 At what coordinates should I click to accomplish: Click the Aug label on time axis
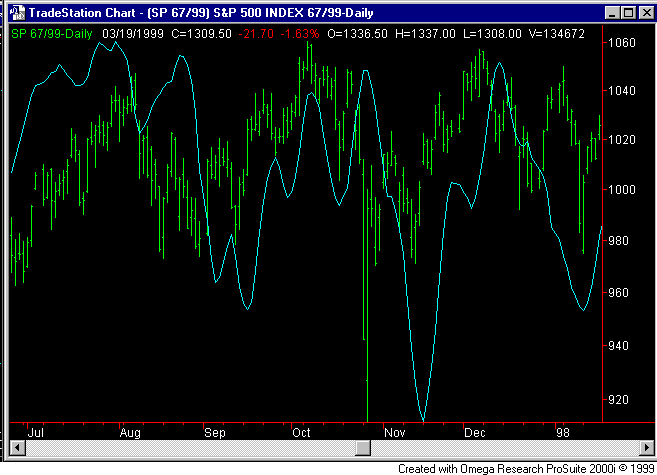(x=130, y=433)
